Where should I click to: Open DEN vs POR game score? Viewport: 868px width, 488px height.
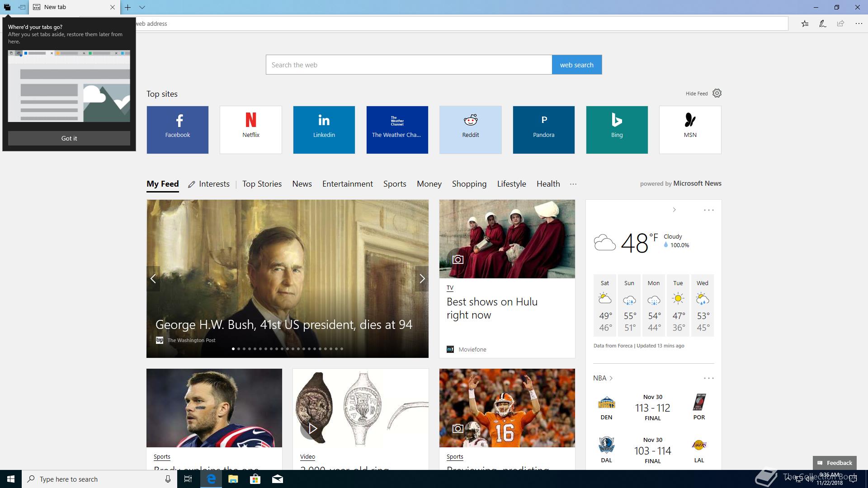653,408
